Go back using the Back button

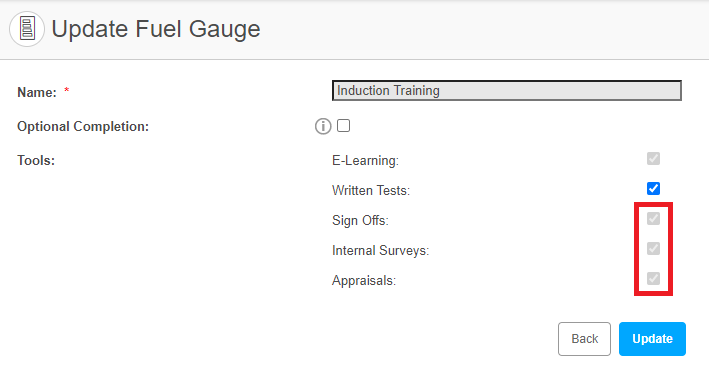(584, 339)
